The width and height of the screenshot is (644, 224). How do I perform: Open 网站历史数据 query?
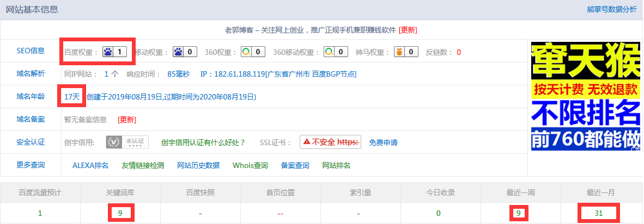[198, 165]
